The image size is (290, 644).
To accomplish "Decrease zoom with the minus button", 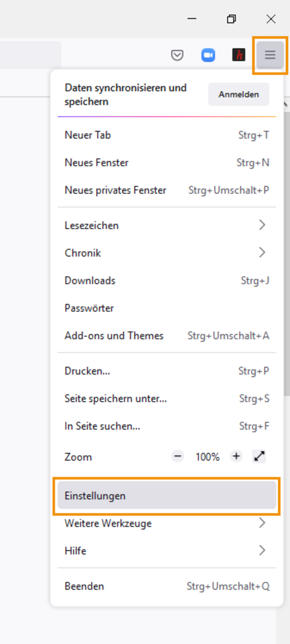I will (x=178, y=456).
